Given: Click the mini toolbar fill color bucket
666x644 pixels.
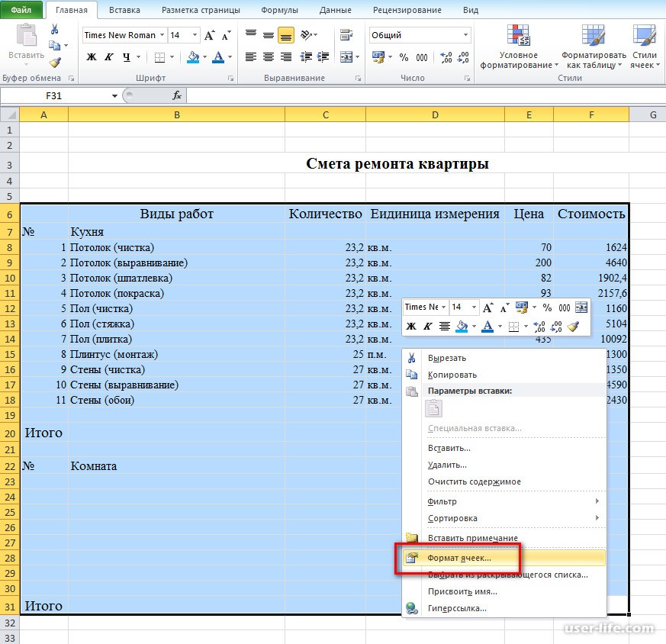Looking at the screenshot, I should tap(462, 327).
